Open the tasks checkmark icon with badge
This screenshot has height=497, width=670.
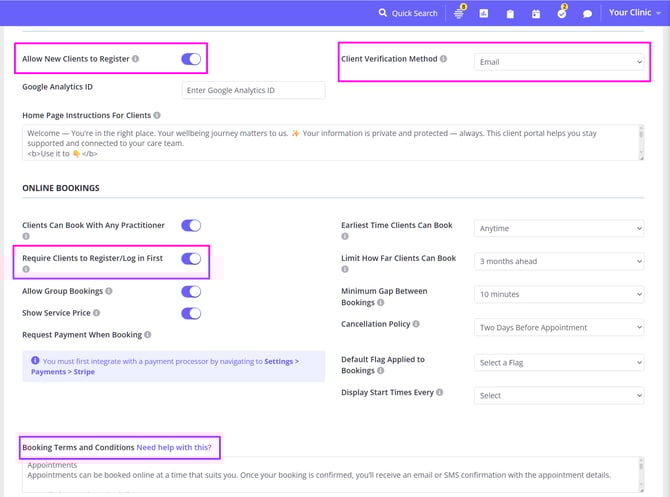[562, 13]
